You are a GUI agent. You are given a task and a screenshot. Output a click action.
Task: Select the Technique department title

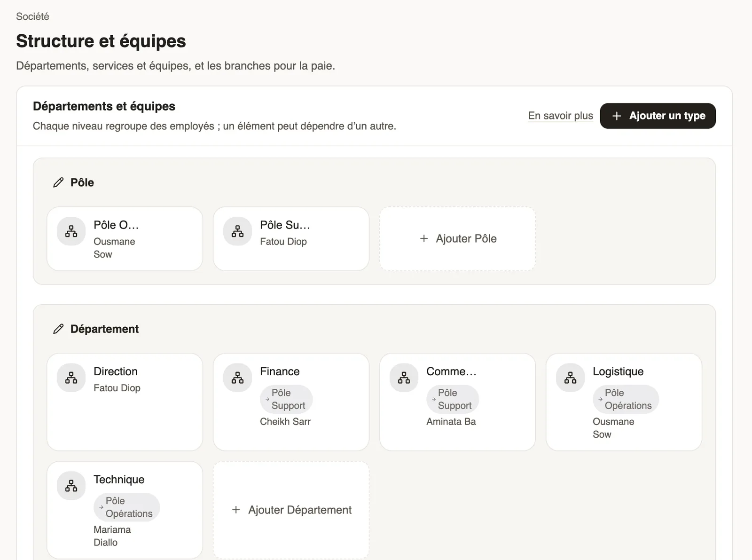tap(119, 480)
